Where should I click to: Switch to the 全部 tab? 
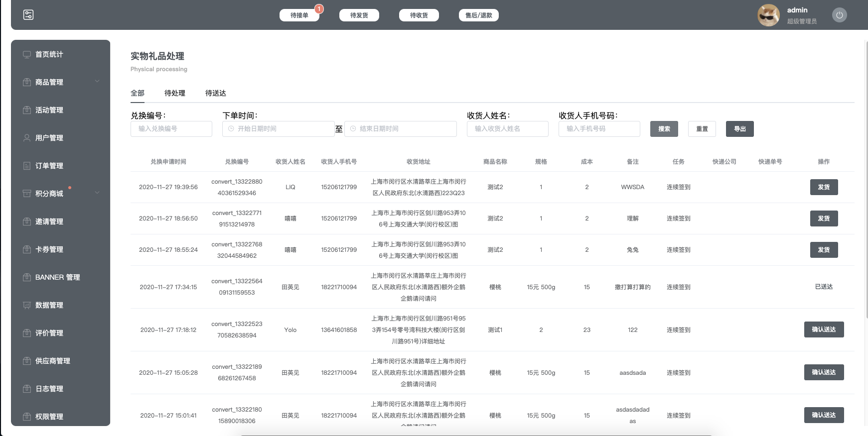(138, 93)
